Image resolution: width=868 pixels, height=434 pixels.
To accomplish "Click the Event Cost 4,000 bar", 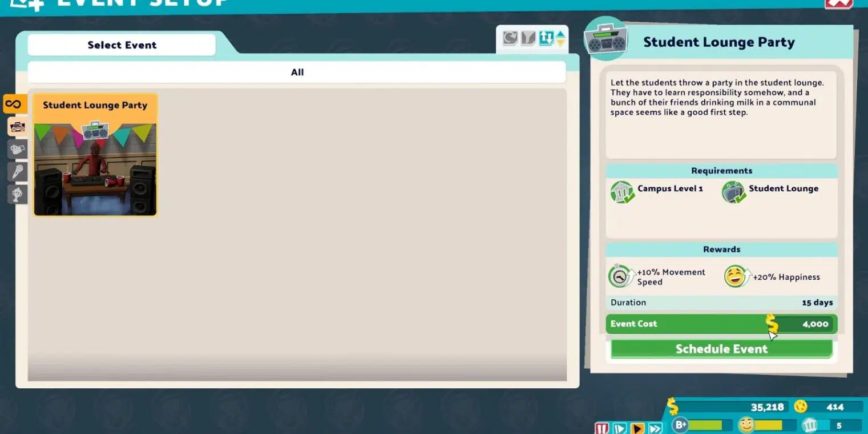I will [721, 324].
